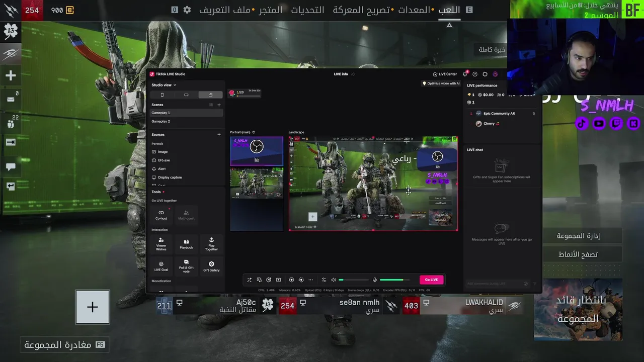Click the empty squad slot plus tile
This screenshot has height=362, width=644.
pyautogui.click(x=93, y=307)
